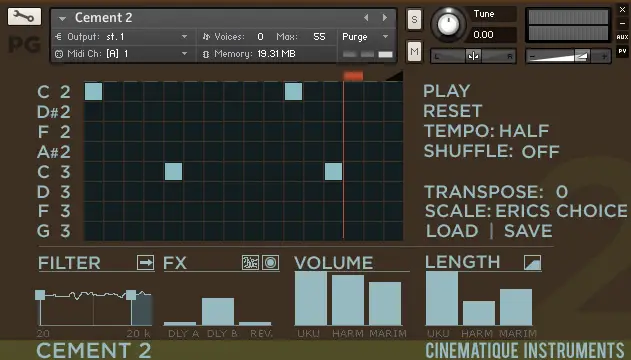Click the filter low-cut handle at 20
Screen dimensions: 631x360
point(40,295)
